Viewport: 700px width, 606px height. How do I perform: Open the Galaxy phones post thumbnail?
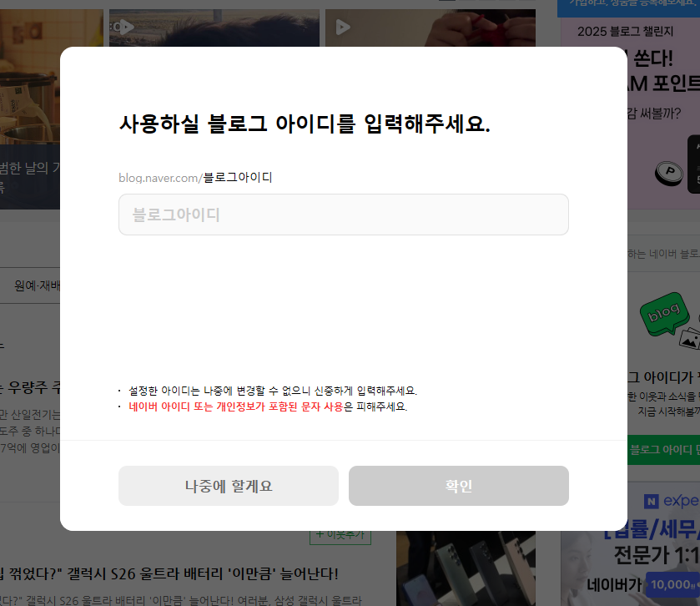pos(466,568)
